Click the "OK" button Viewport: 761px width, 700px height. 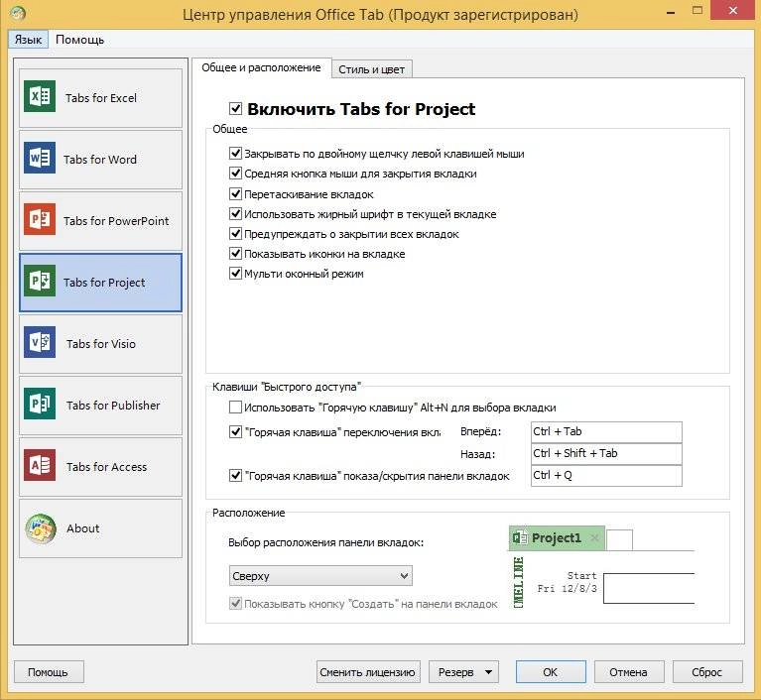(x=551, y=672)
